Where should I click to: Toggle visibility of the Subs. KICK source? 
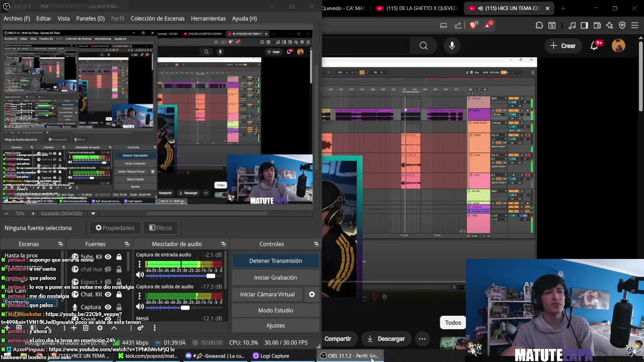(108, 256)
